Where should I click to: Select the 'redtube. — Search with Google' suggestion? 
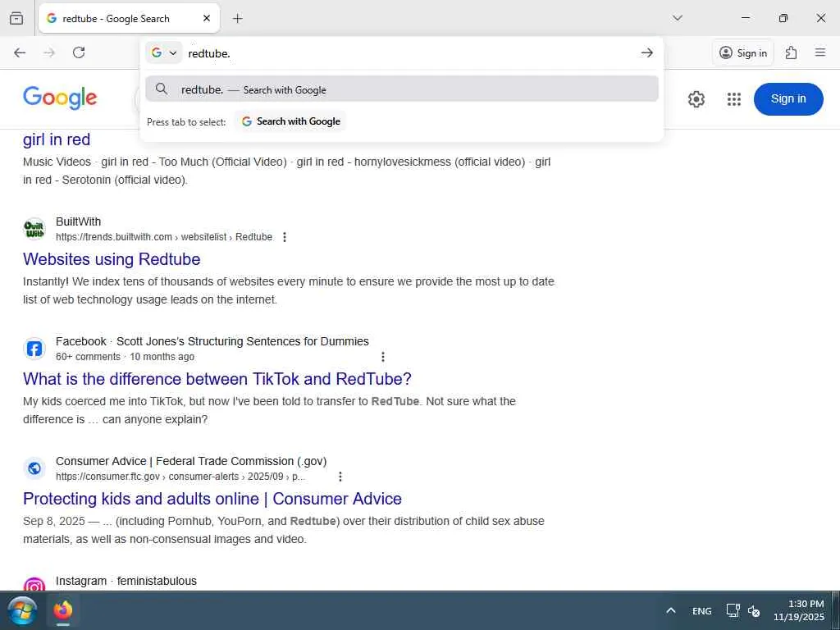[x=402, y=89]
